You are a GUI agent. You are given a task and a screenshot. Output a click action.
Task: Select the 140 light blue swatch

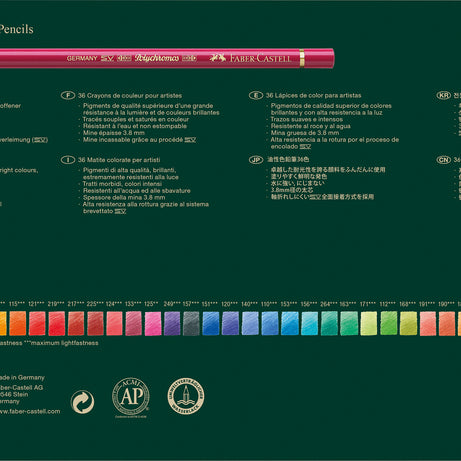[x=250, y=323]
